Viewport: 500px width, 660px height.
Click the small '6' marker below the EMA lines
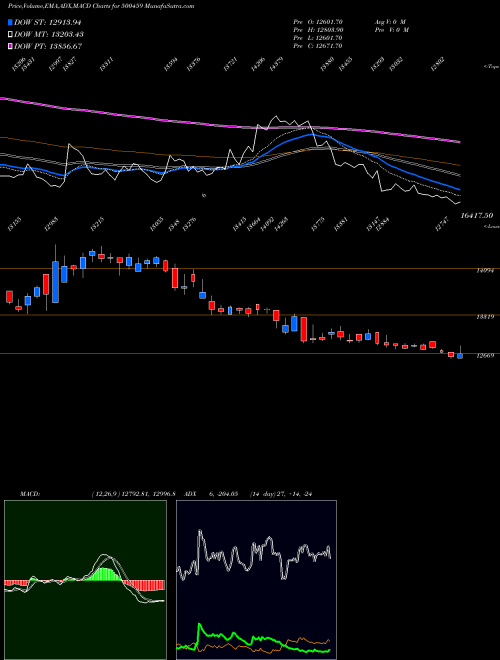[x=204, y=195]
